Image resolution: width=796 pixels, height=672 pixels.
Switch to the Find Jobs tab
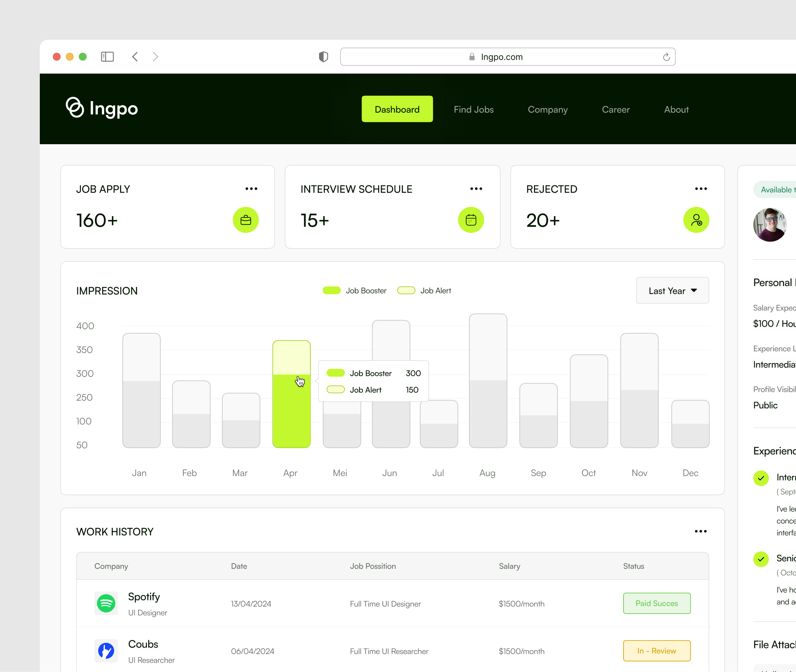(473, 109)
